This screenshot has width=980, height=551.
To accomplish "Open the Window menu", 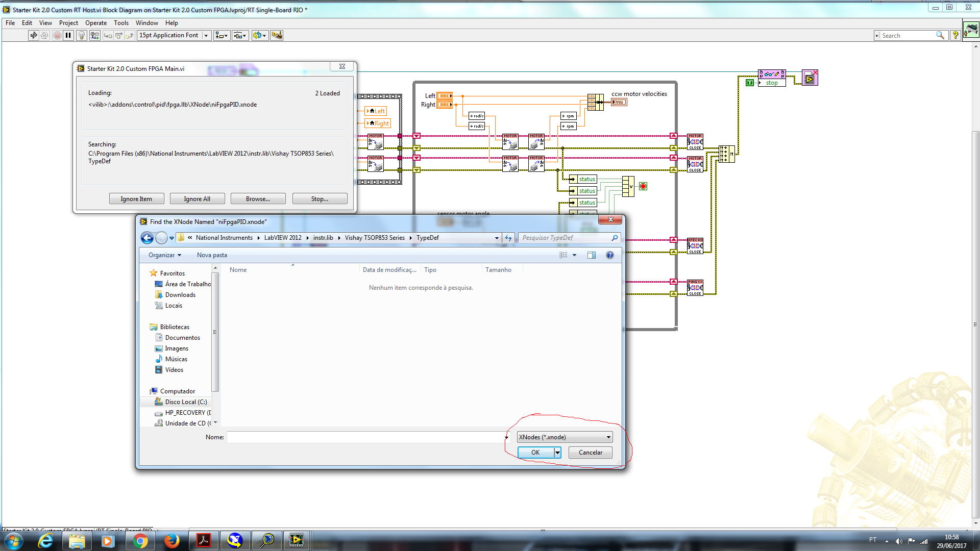I will [147, 23].
